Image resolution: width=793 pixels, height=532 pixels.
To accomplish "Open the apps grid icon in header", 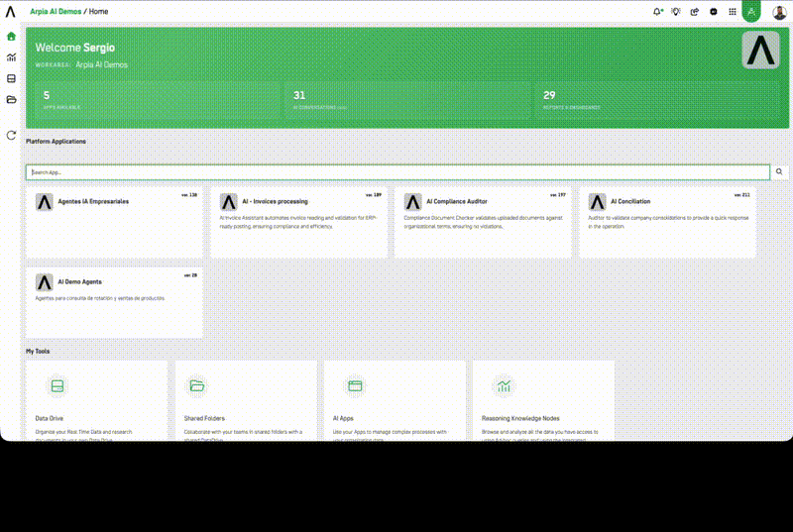I will pos(733,11).
